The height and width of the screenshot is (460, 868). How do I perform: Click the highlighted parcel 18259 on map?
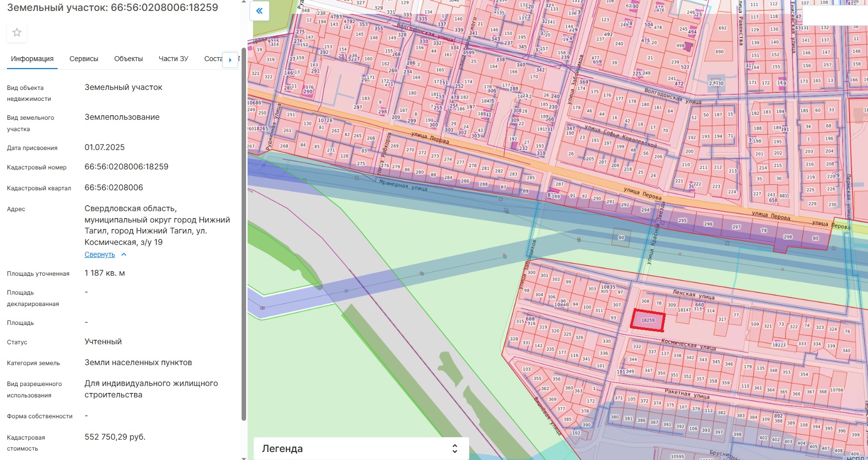[x=648, y=320]
